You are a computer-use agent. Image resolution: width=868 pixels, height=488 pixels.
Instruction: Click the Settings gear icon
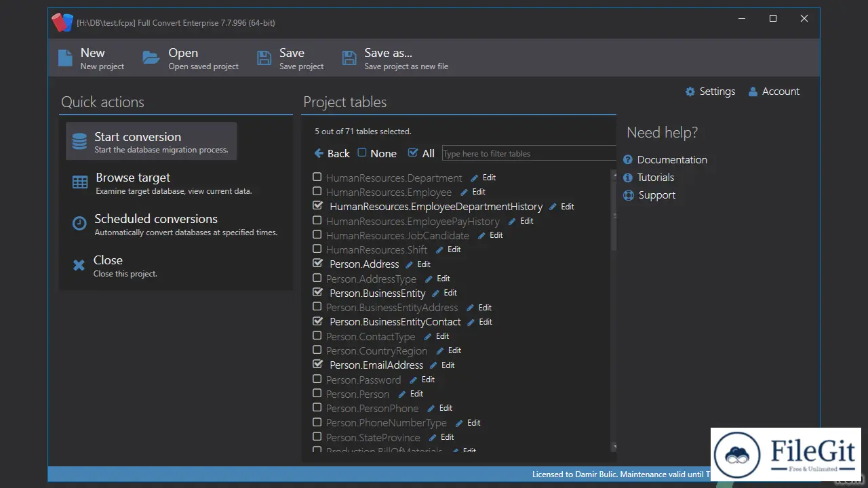690,91
